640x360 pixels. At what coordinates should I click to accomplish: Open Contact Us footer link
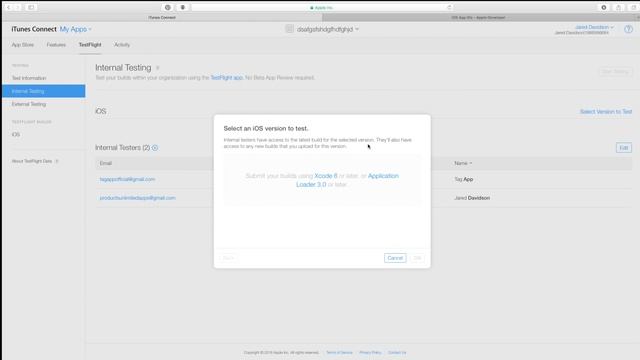point(397,353)
